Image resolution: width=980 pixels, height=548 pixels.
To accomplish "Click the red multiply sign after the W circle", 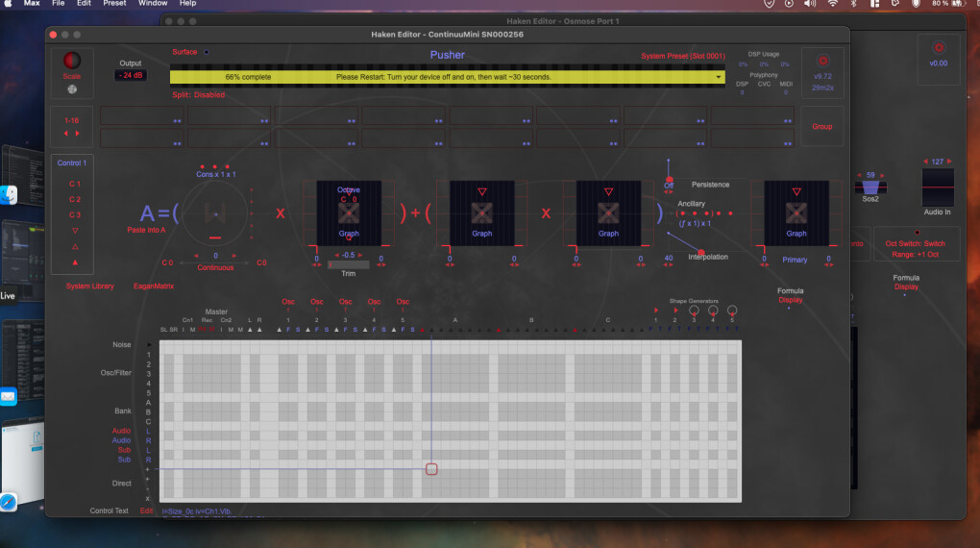I will pyautogui.click(x=281, y=213).
